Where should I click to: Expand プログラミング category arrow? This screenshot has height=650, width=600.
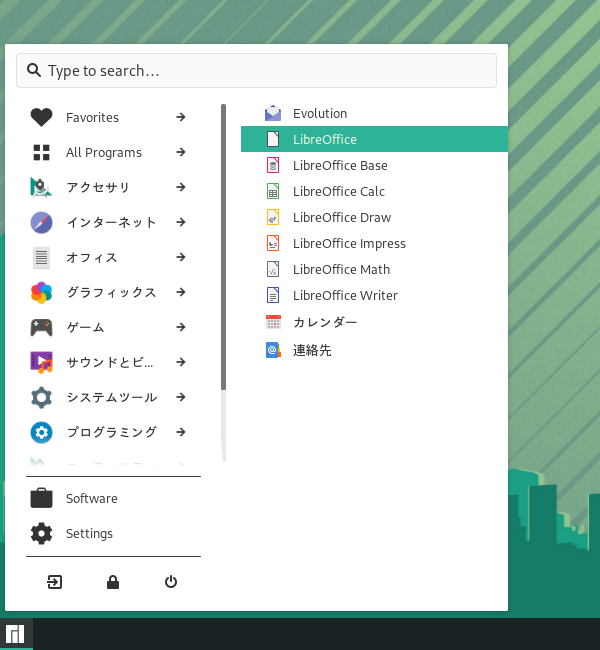point(180,433)
